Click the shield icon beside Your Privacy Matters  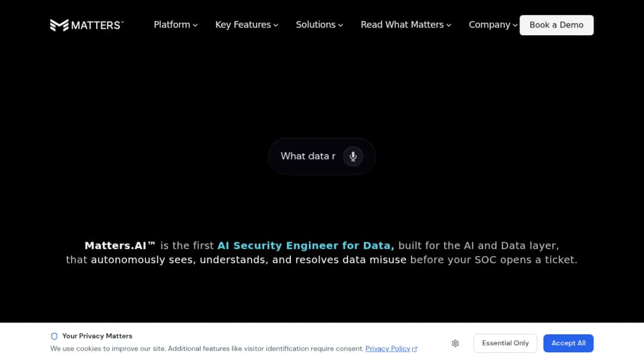tap(54, 336)
